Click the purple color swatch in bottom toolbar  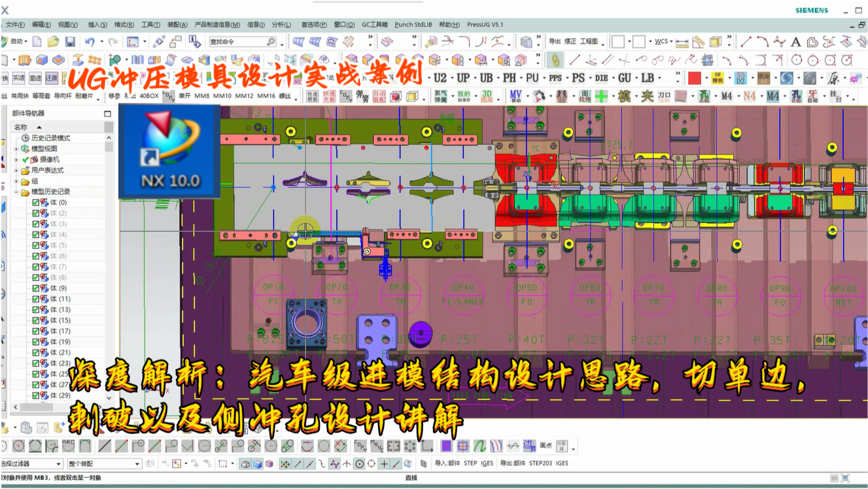click(446, 446)
